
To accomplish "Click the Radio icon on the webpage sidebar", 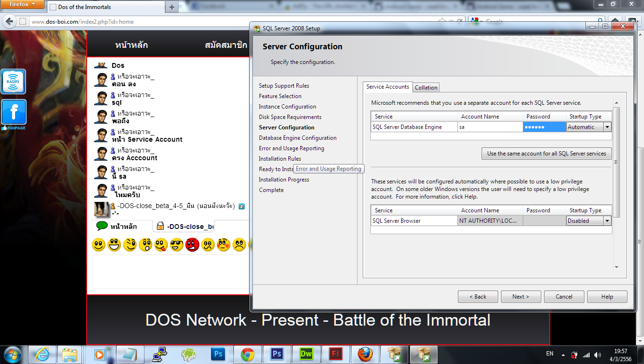I will [13, 82].
